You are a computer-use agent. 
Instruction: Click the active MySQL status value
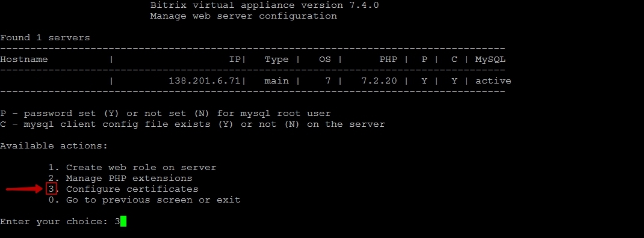[x=494, y=81]
